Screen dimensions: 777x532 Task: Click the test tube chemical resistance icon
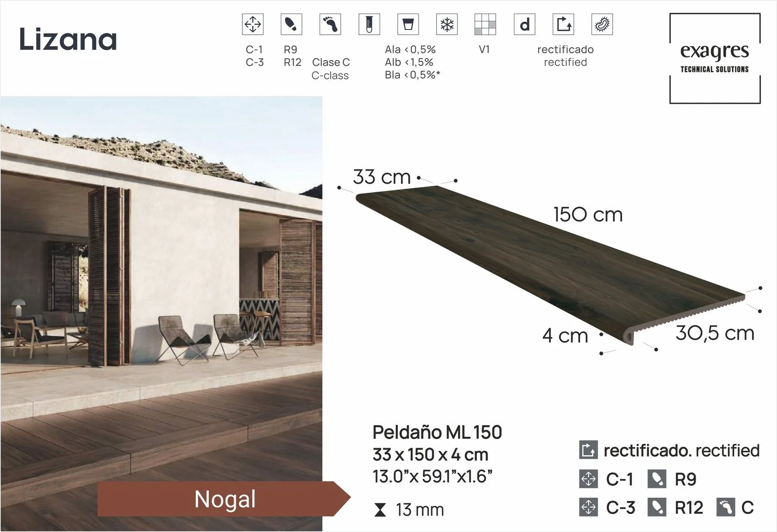[369, 24]
